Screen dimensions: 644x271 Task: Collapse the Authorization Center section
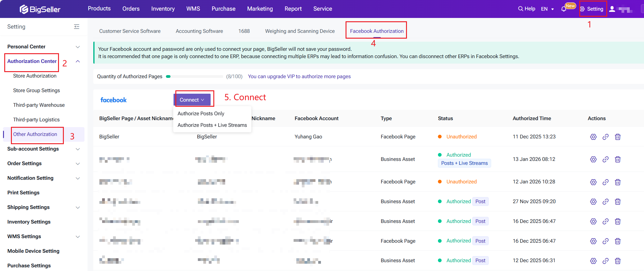click(x=78, y=61)
